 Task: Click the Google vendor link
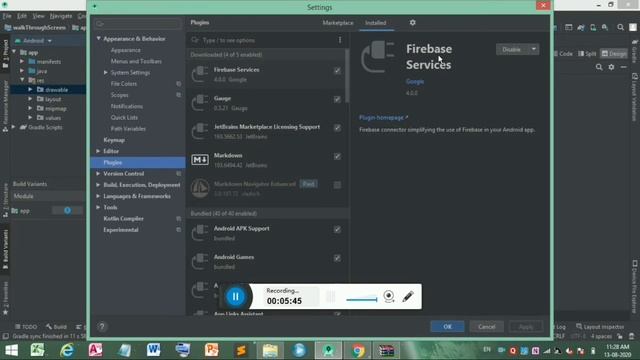[415, 82]
